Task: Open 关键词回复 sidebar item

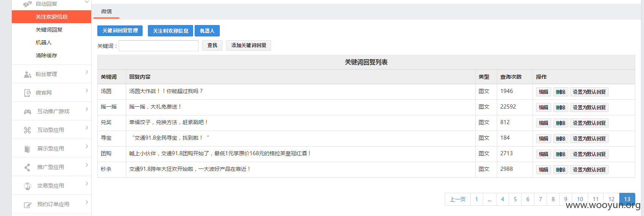Action: (49, 30)
